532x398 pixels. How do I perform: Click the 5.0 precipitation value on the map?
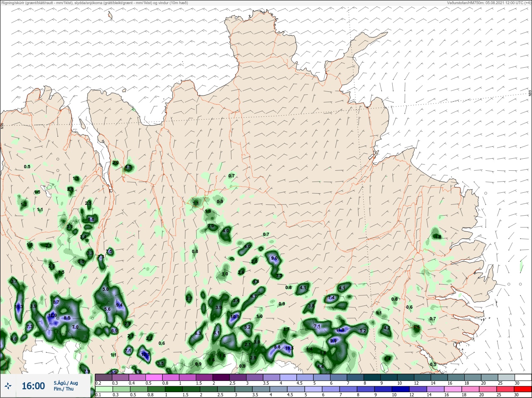[x=106, y=289]
